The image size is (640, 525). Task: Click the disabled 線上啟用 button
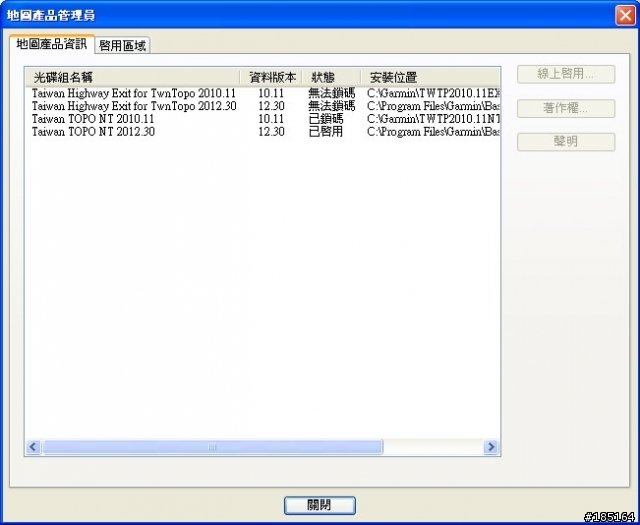coord(566,74)
